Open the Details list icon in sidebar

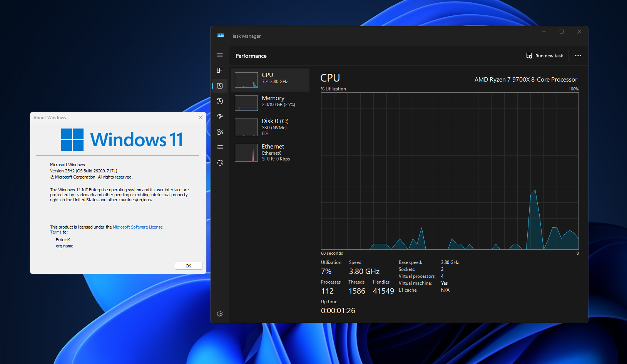tap(220, 147)
